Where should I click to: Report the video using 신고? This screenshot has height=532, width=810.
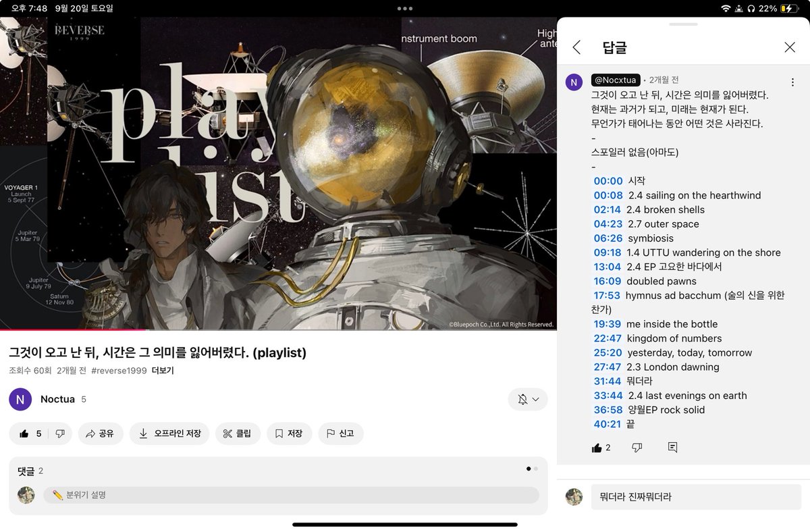pos(340,433)
